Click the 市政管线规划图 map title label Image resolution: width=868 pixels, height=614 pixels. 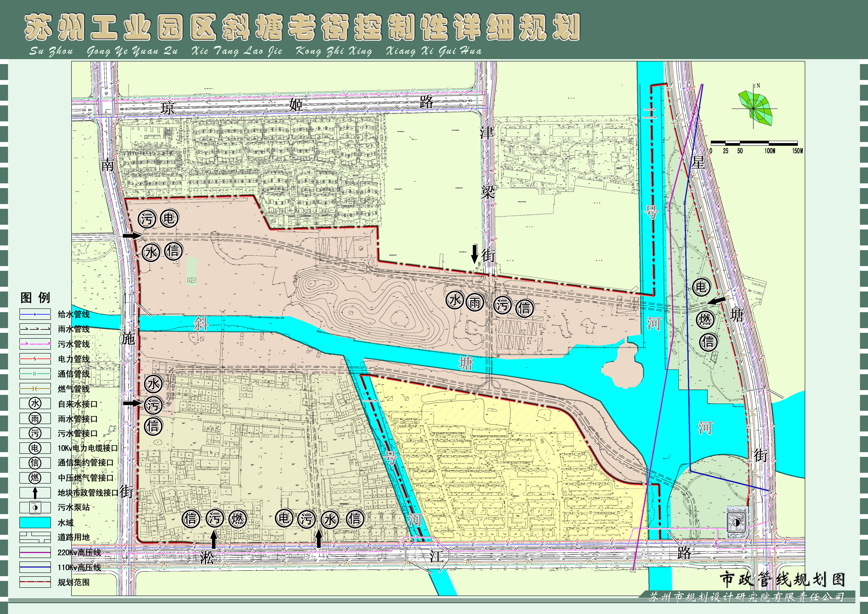point(782,579)
